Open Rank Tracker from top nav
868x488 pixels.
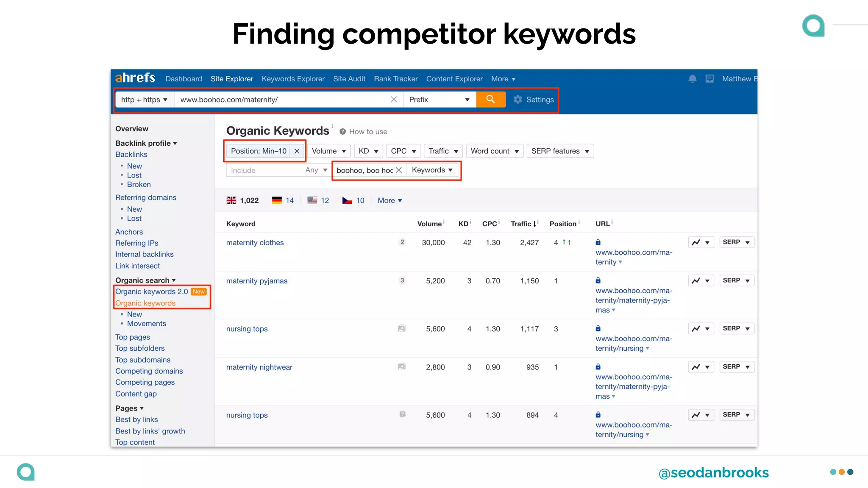(396, 79)
